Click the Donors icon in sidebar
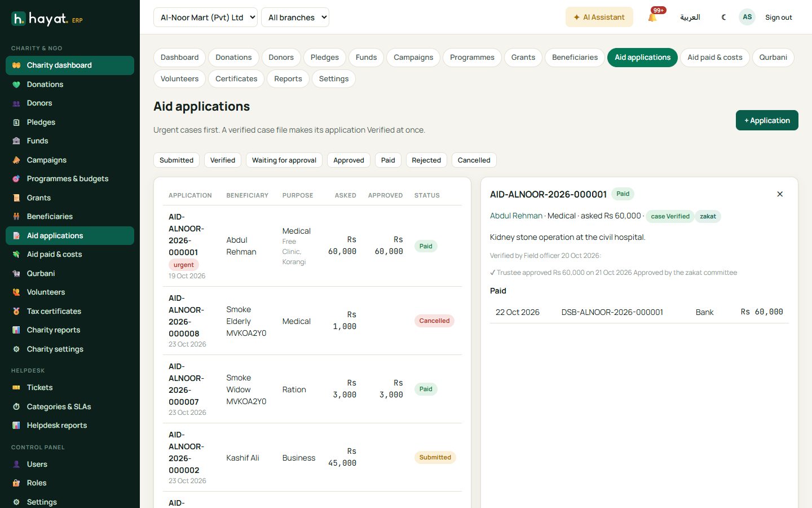 click(16, 103)
